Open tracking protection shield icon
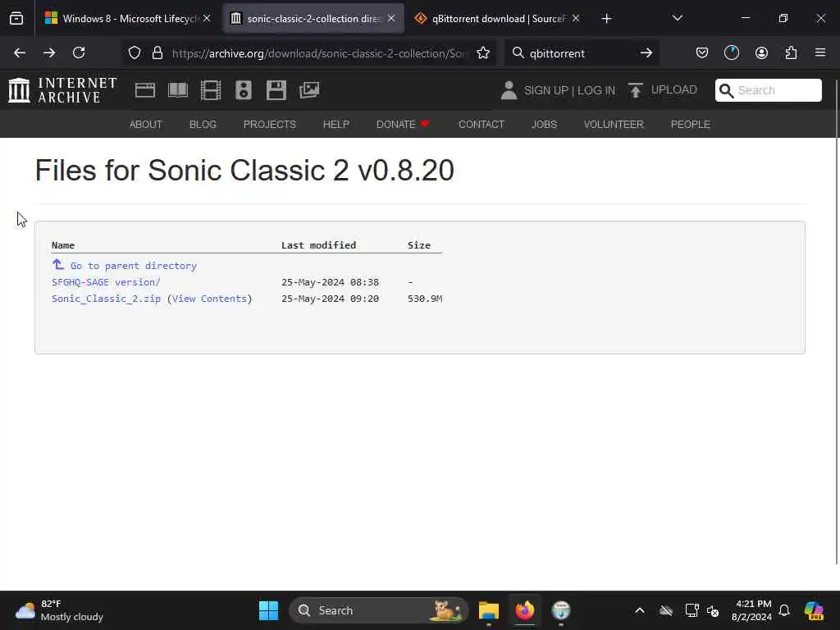This screenshot has height=630, width=840. pyautogui.click(x=135, y=53)
